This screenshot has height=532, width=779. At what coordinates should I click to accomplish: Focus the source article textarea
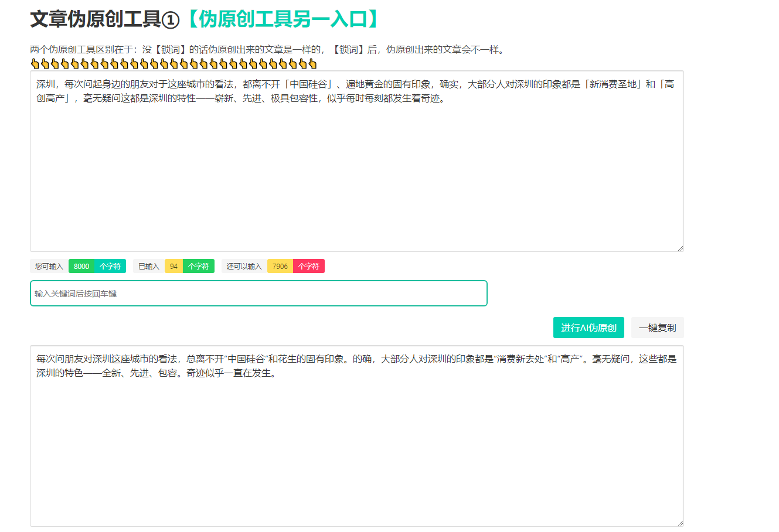[356, 170]
